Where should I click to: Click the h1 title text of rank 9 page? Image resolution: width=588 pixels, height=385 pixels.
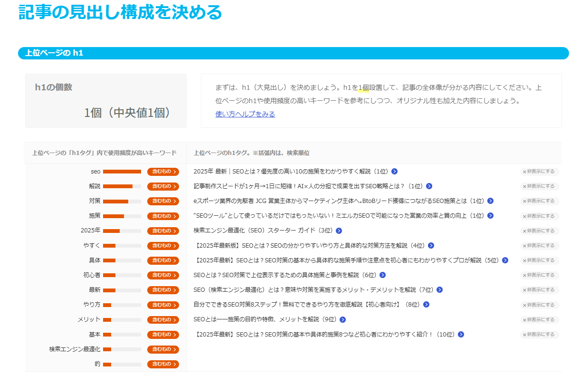(x=265, y=320)
